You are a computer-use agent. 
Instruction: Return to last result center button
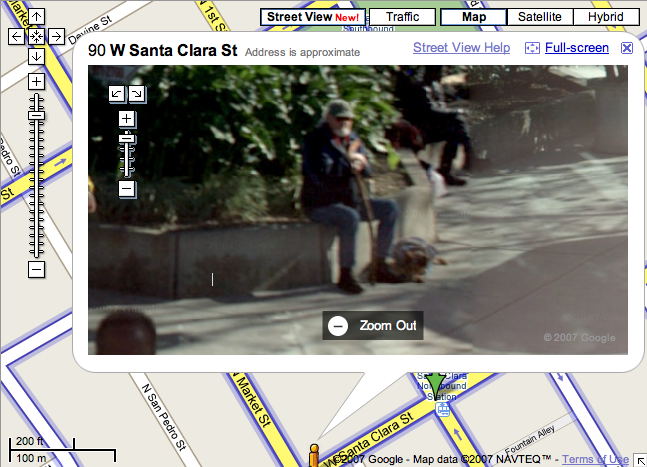36,36
